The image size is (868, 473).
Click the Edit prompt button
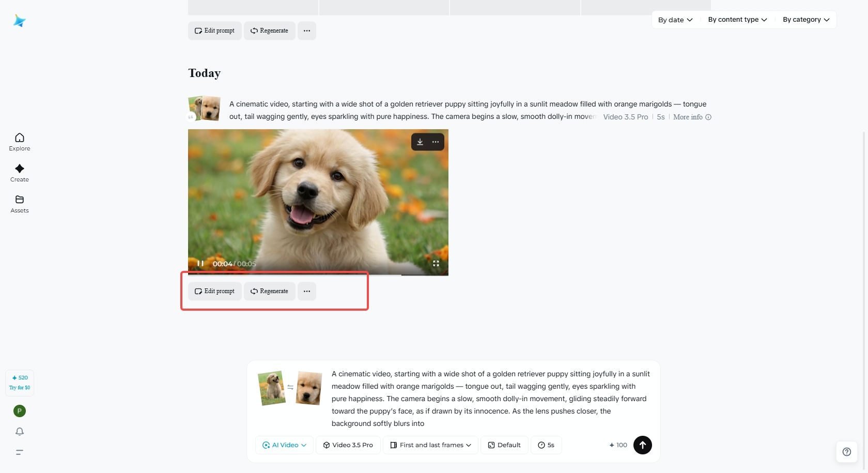coord(214,291)
